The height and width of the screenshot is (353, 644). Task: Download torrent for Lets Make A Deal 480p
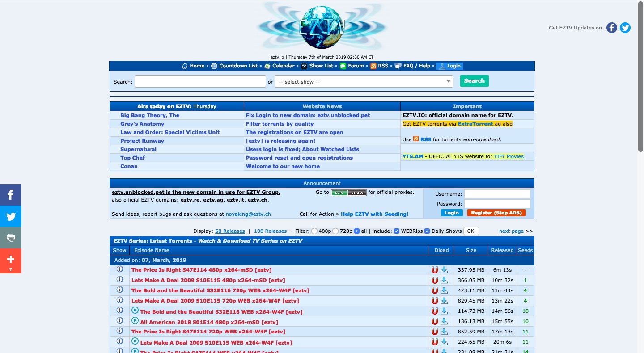tap(444, 280)
